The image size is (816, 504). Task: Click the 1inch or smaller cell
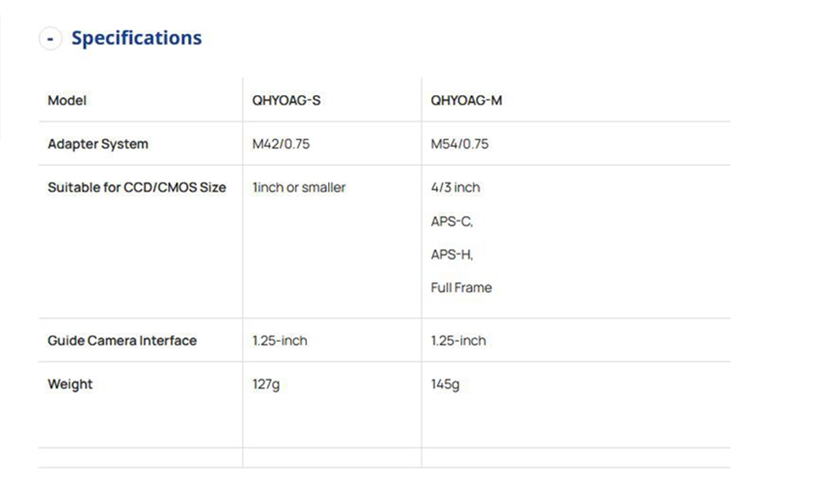click(x=298, y=187)
